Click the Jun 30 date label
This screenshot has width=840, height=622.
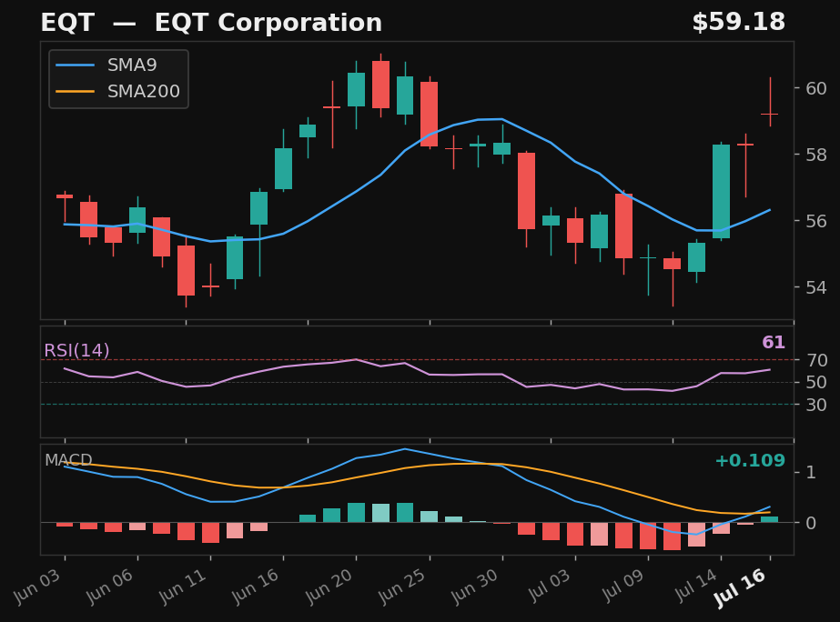pos(475,587)
